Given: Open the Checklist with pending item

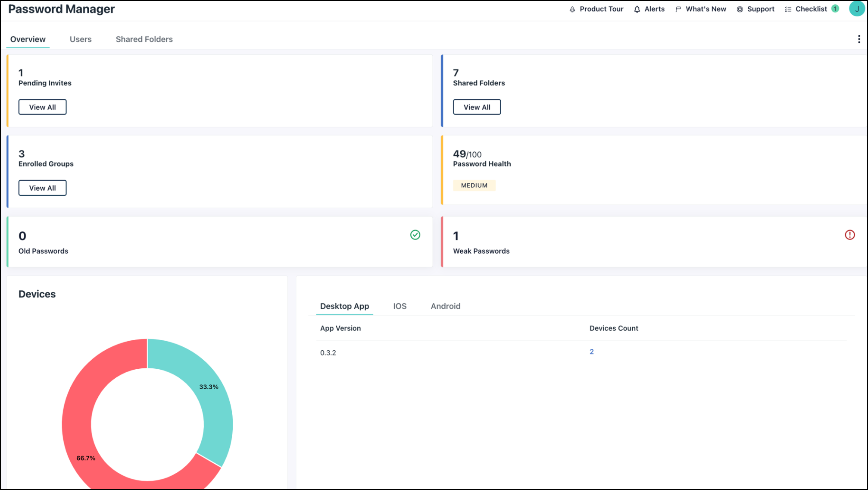Looking at the screenshot, I should [x=812, y=9].
